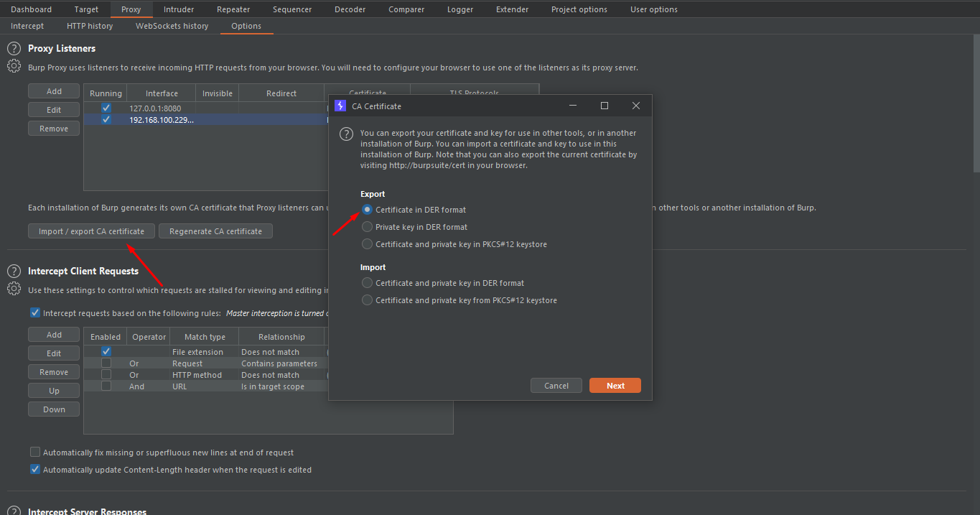Maximize the CA Certificate dialog window
980x515 pixels.
pyautogui.click(x=604, y=106)
